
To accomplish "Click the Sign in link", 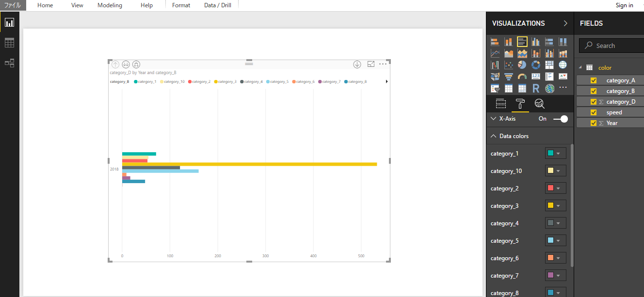I will [624, 5].
